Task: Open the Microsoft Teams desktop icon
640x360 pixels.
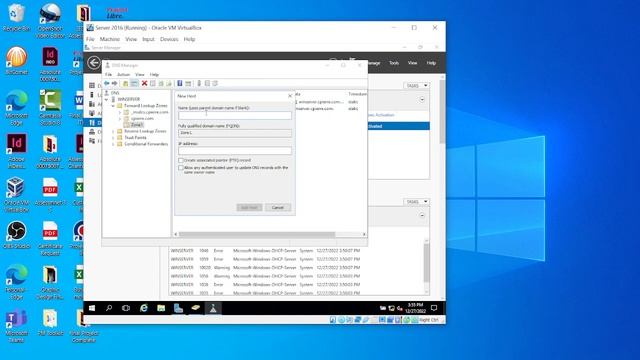Action: coord(16,325)
